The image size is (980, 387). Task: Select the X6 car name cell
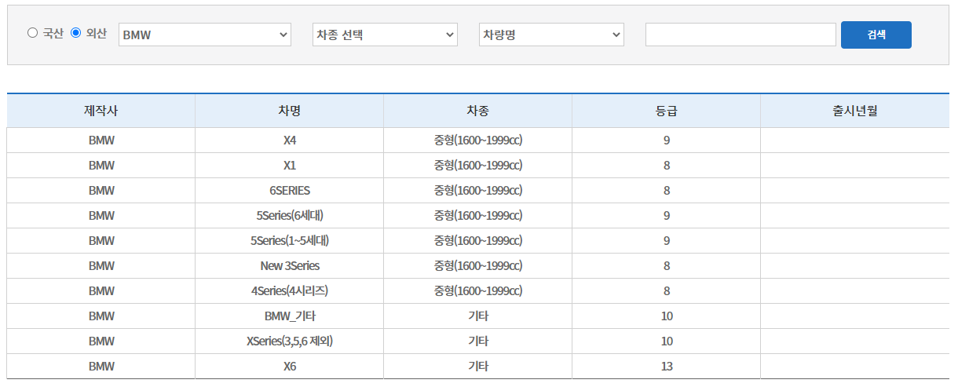(x=290, y=367)
